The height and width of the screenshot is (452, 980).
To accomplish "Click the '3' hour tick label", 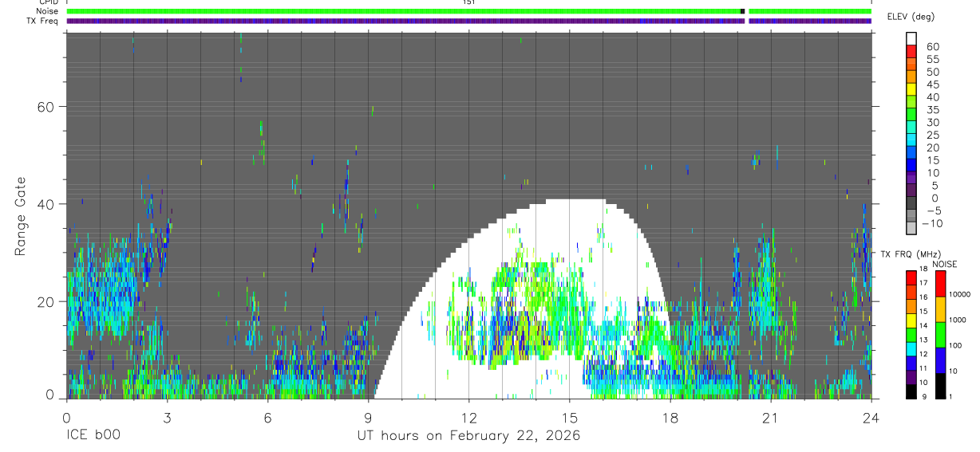I will (167, 417).
